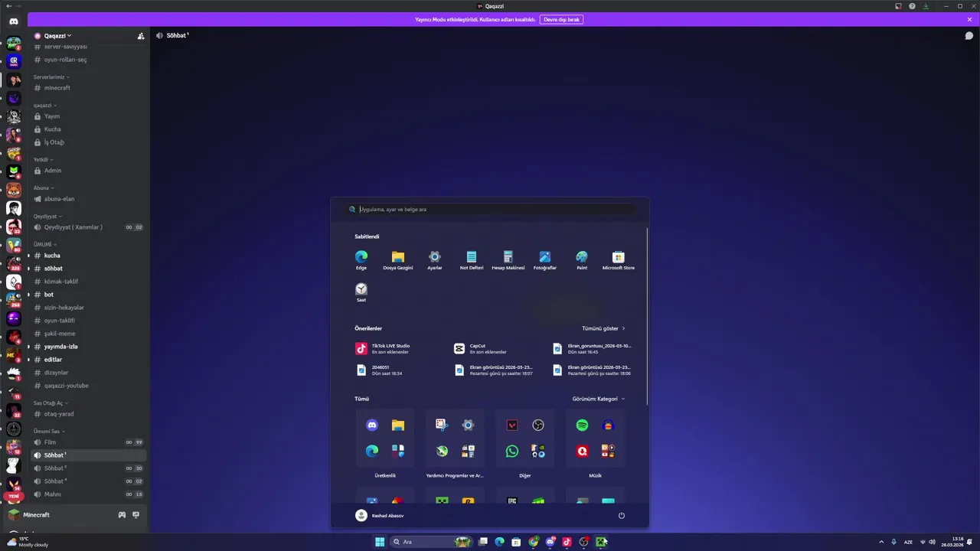Open Discord icon on taskbar
980x551 pixels.
550,542
